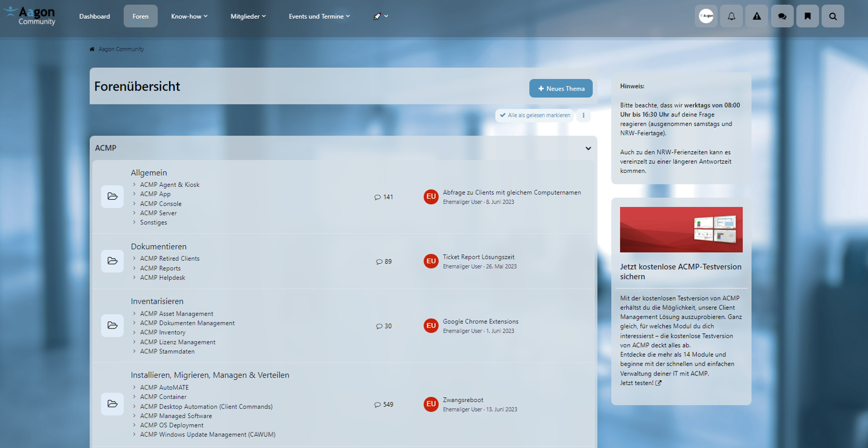Open ACMP Lizenz Management subforum

click(178, 342)
